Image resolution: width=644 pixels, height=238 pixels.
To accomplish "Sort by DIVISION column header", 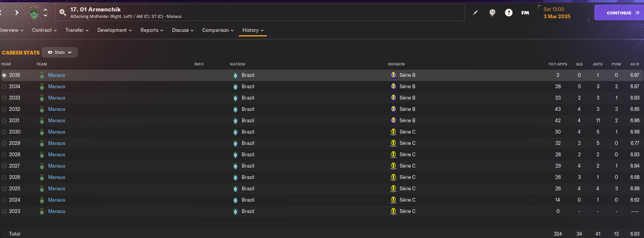I will (396, 64).
